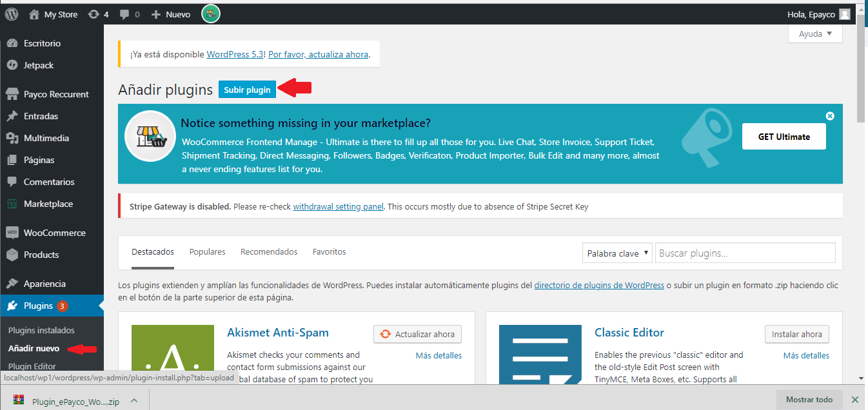
Task: Open Más detalles for Classic Editor
Action: 806,355
